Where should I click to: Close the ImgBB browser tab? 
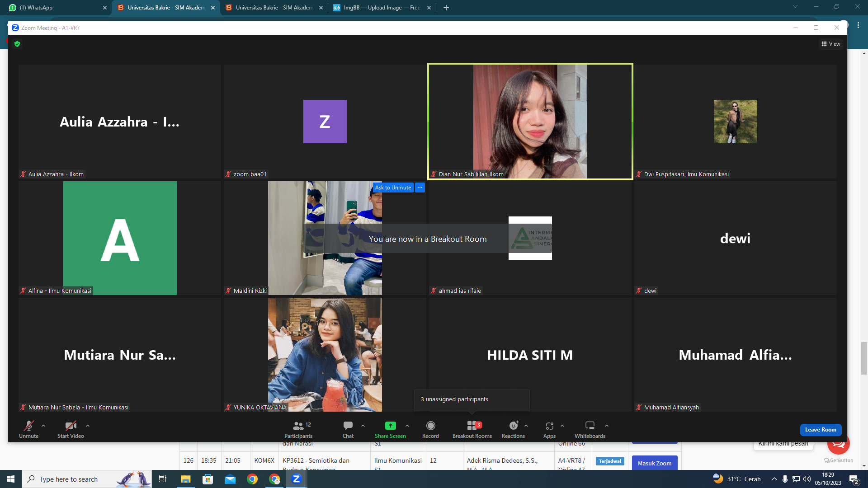pyautogui.click(x=429, y=8)
